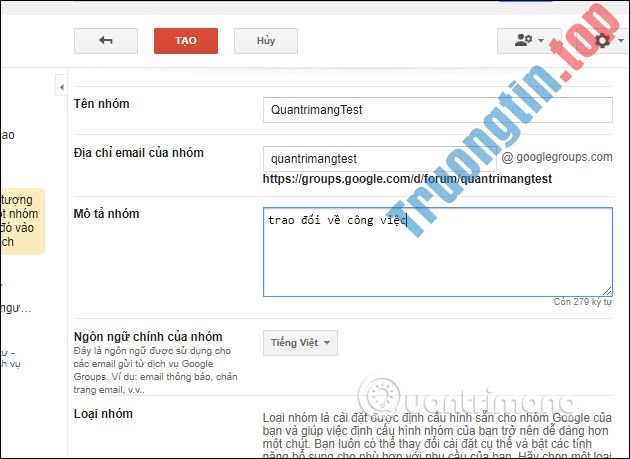This screenshot has height=459, width=630.
Task: Open the settings gear menu
Action: (605, 41)
